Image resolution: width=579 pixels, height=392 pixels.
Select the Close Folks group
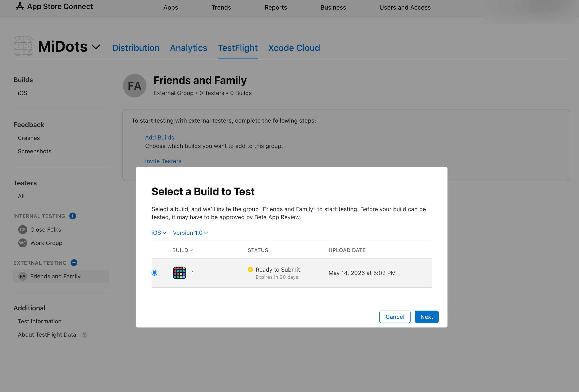[46, 230]
